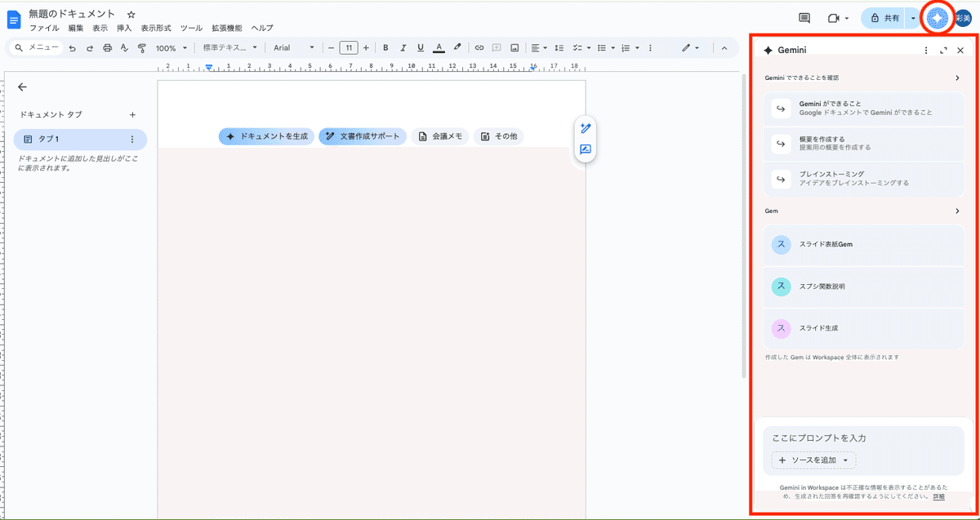Open the Gemini side panel sparkle icon

[938, 18]
